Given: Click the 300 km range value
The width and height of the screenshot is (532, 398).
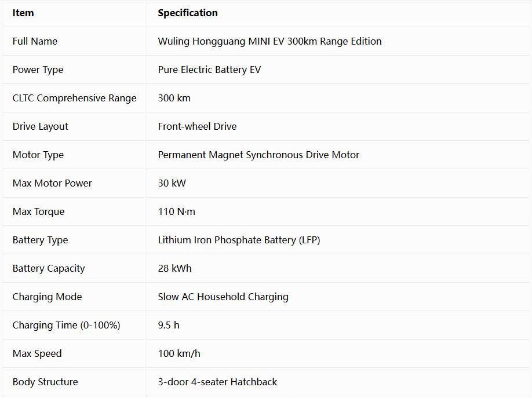Looking at the screenshot, I should (174, 98).
